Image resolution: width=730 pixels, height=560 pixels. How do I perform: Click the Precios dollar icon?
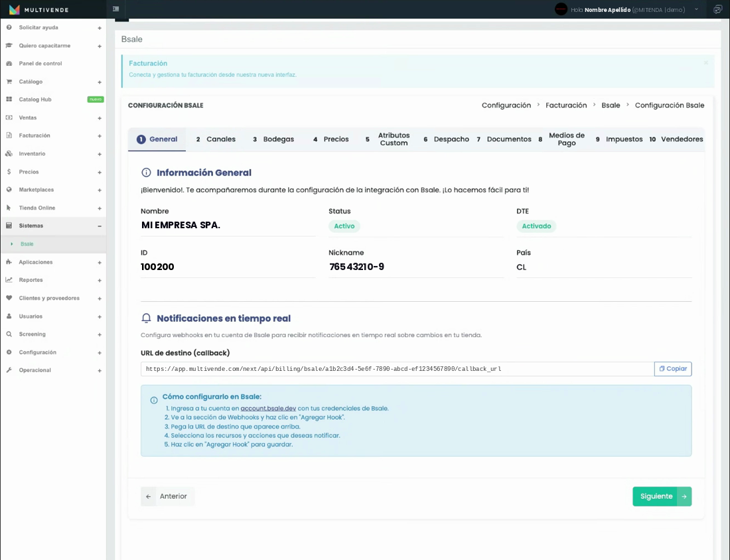pyautogui.click(x=9, y=172)
